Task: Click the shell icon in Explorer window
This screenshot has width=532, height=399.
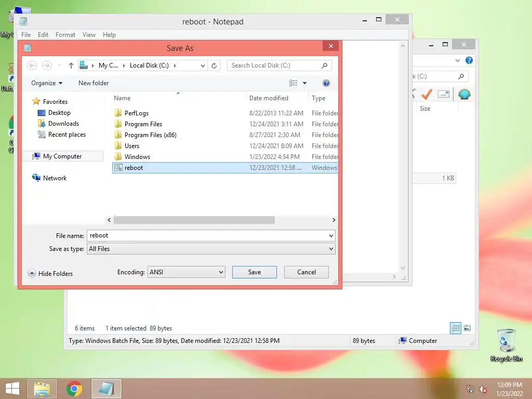Action: (x=464, y=94)
